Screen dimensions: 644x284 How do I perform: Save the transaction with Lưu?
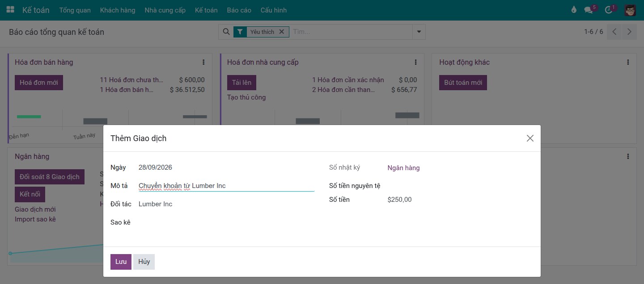[x=121, y=262]
